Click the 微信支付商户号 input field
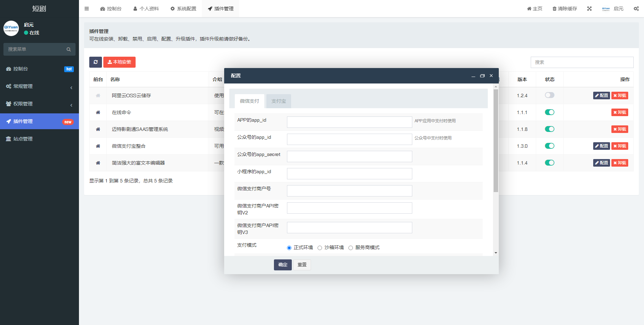644x325 pixels. [349, 191]
